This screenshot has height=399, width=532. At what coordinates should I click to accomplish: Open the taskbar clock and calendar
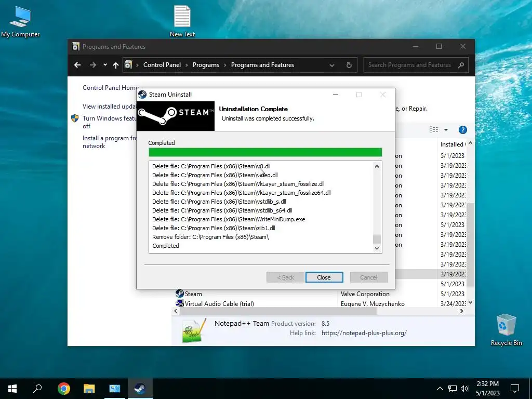(487, 389)
